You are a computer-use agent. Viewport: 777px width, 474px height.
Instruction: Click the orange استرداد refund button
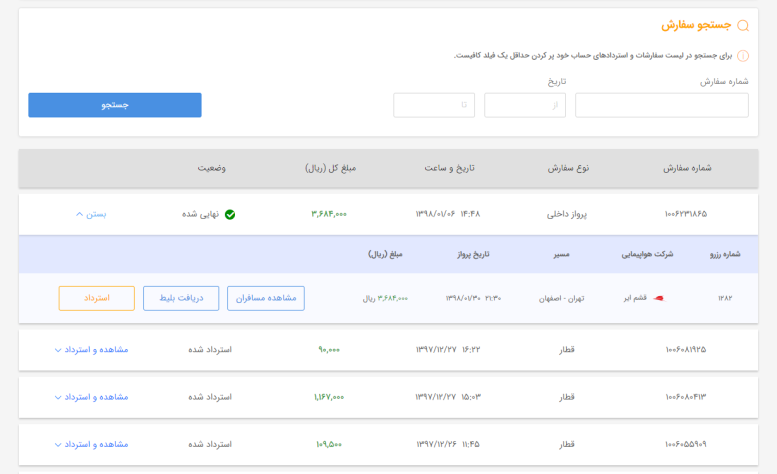[x=97, y=298]
